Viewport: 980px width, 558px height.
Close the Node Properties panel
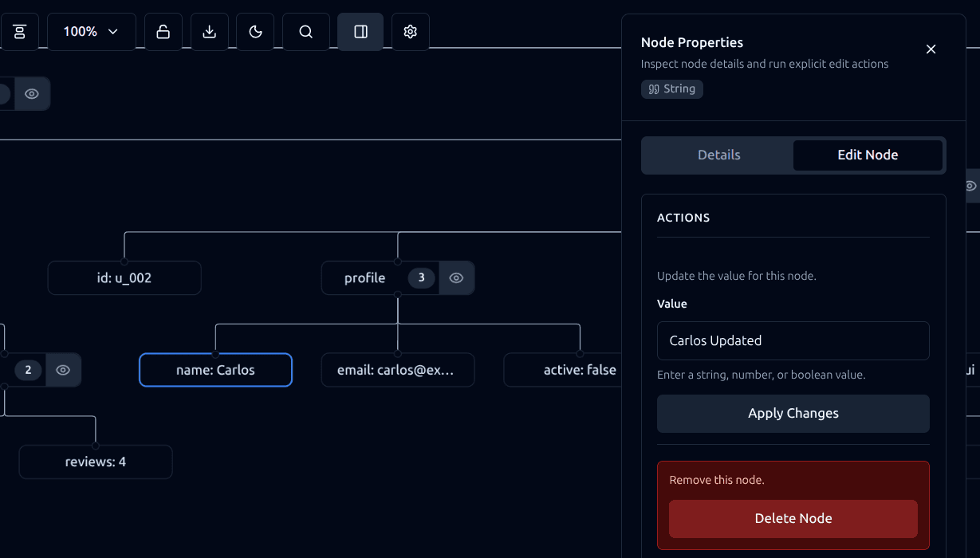pos(931,49)
